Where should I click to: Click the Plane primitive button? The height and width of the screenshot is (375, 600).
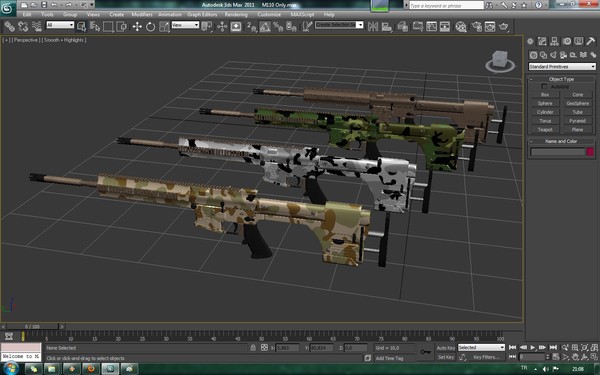[578, 130]
